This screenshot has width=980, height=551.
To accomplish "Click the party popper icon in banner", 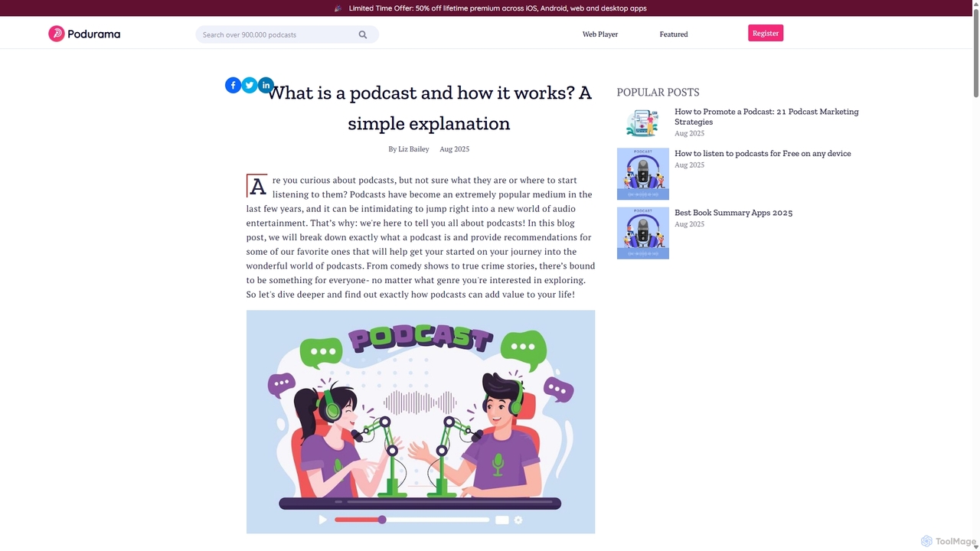I will 338,8.
